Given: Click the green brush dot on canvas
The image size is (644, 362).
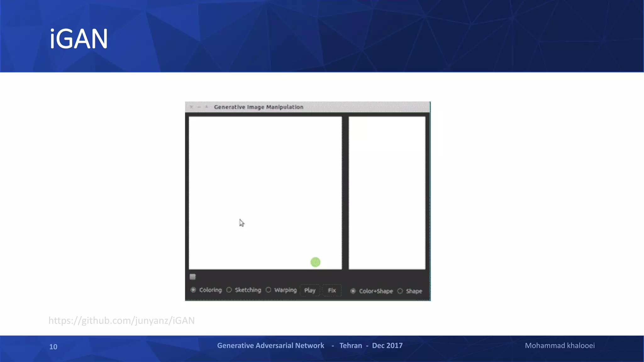Looking at the screenshot, I should 315,262.
